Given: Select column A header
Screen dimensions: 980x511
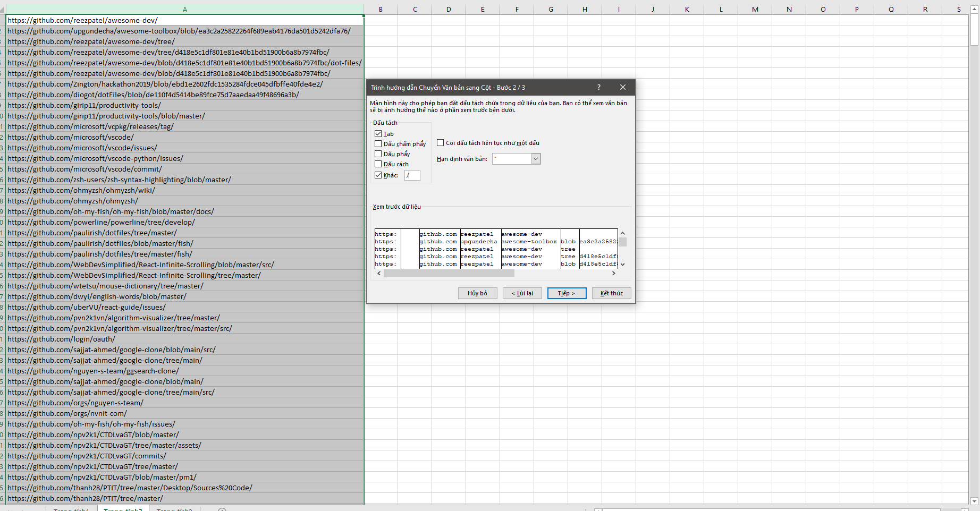Looking at the screenshot, I should (x=185, y=9).
